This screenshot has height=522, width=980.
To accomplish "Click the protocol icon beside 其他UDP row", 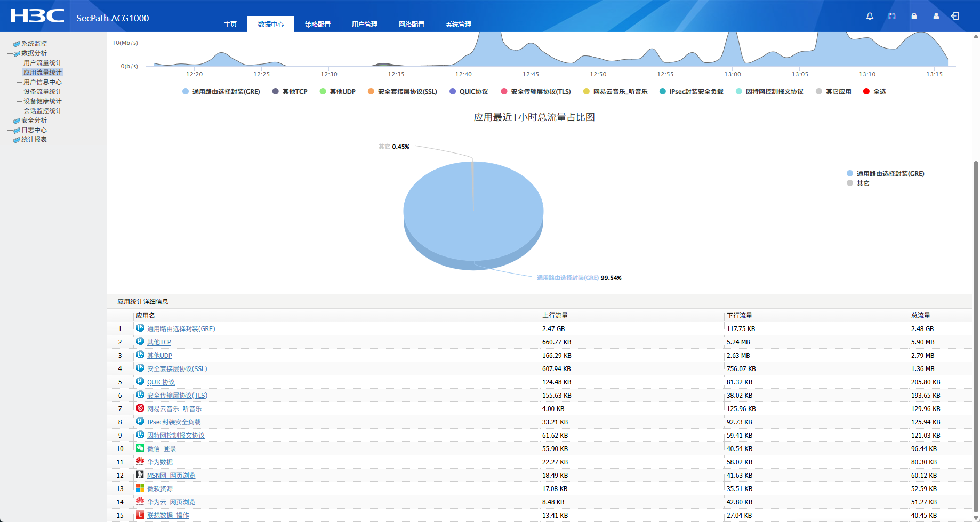I will click(140, 355).
